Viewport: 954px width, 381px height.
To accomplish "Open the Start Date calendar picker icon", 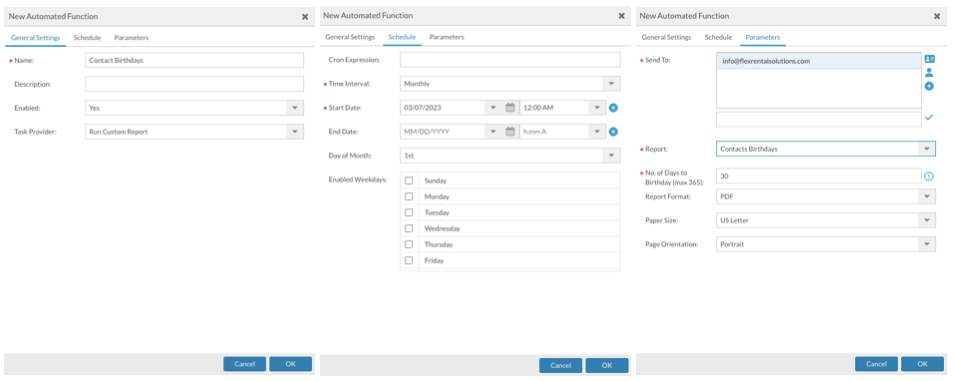I will [x=510, y=107].
